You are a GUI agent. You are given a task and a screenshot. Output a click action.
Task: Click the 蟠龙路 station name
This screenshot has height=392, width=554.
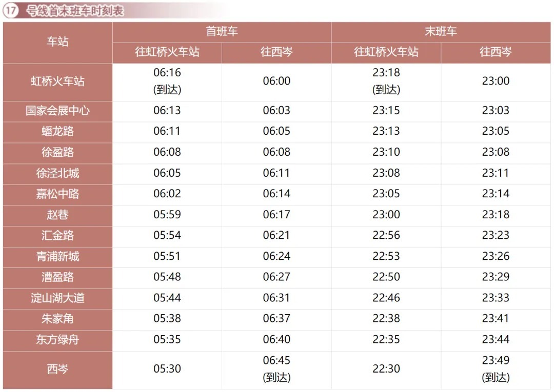(x=57, y=131)
